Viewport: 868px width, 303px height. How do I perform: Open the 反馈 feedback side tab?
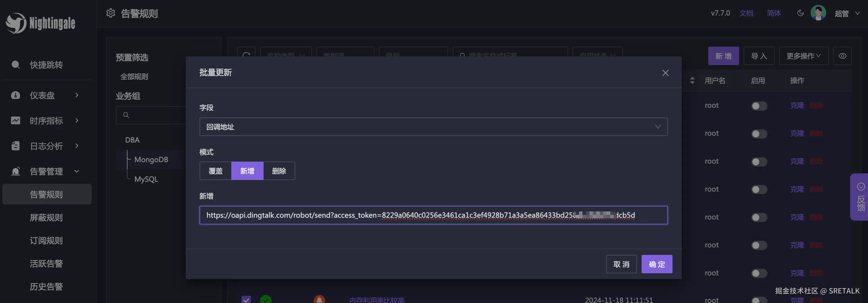(x=860, y=197)
